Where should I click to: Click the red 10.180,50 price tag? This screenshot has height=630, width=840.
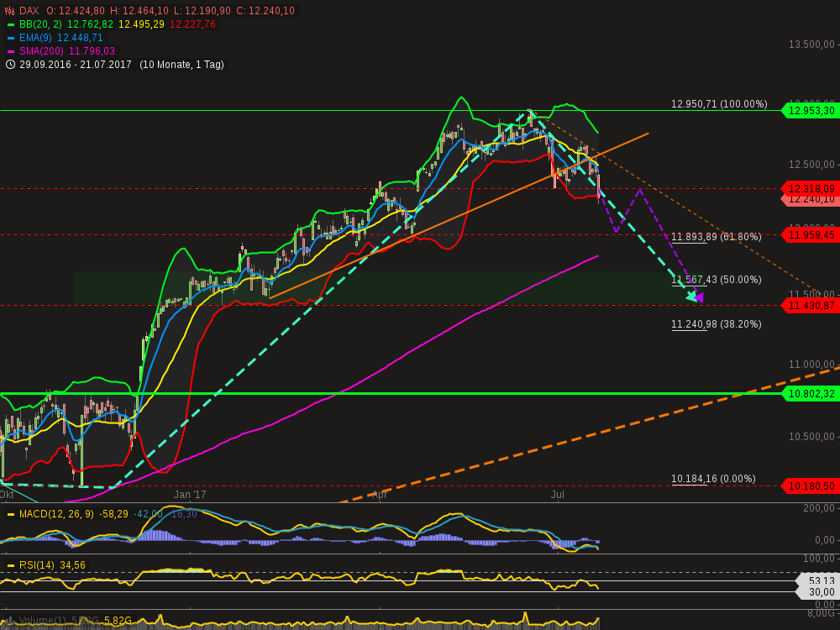tap(811, 486)
